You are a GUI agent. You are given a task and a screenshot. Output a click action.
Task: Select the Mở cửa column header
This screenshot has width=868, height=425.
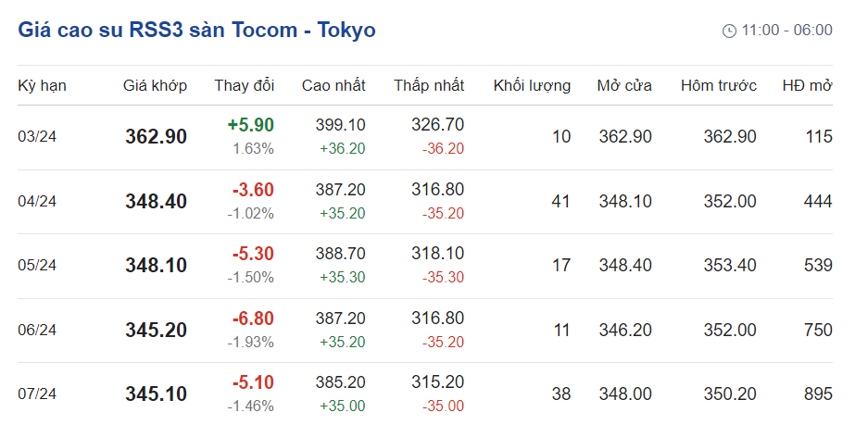coord(624,85)
